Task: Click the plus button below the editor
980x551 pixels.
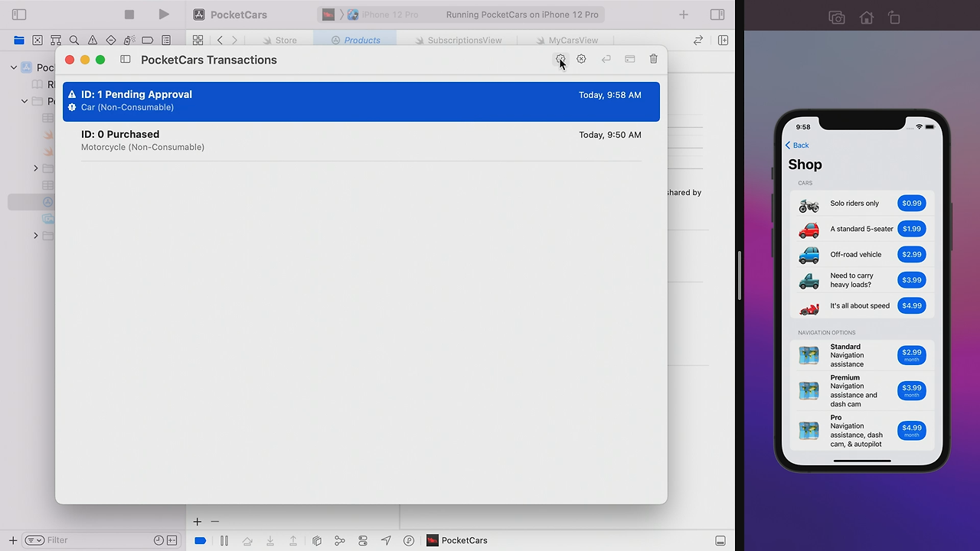Action: (x=197, y=521)
